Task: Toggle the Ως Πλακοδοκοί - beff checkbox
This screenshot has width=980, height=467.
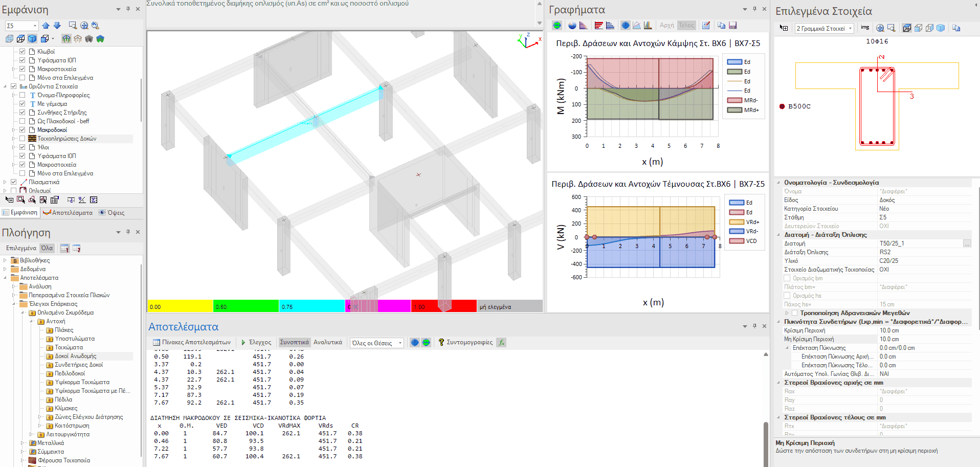Action: pyautogui.click(x=23, y=121)
